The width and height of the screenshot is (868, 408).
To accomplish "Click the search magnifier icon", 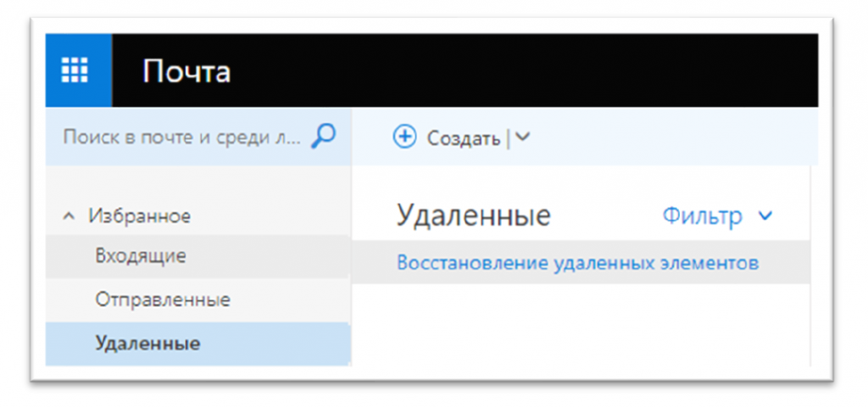I will click(324, 136).
